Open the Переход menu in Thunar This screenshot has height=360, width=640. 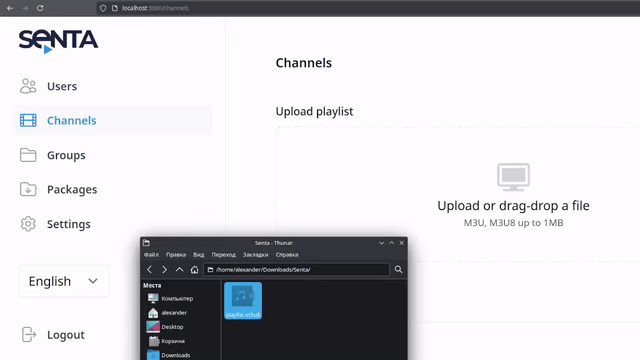tap(223, 255)
